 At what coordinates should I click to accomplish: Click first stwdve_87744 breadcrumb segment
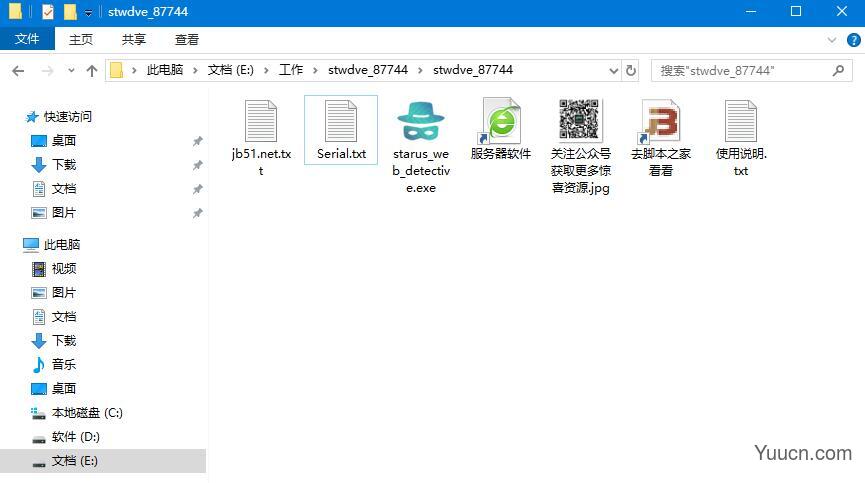click(x=367, y=70)
